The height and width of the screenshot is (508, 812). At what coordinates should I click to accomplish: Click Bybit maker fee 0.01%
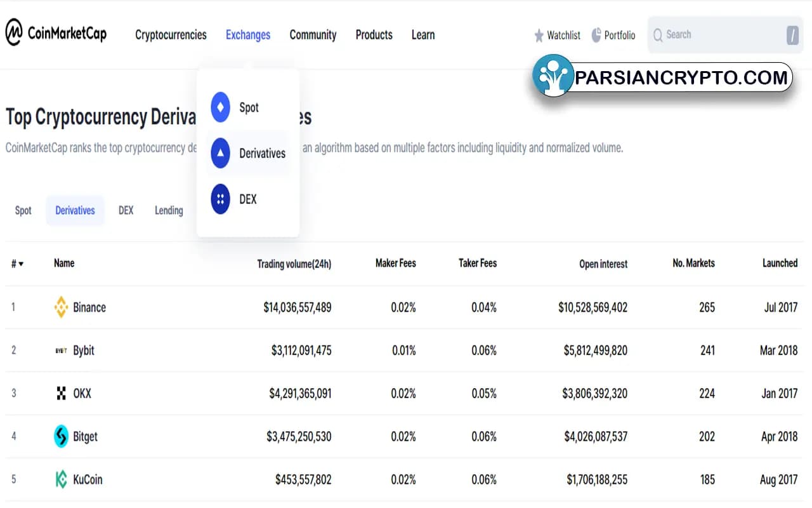coord(403,351)
